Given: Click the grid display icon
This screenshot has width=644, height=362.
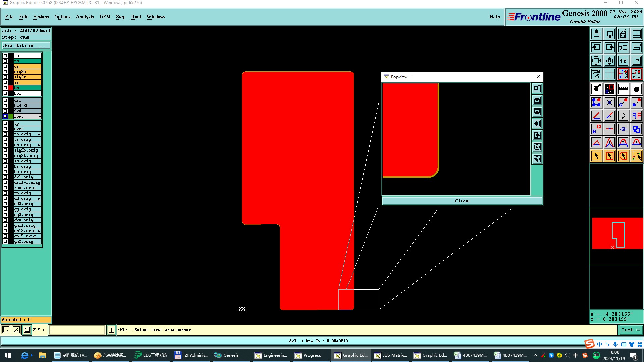Looking at the screenshot, I should tap(609, 74).
